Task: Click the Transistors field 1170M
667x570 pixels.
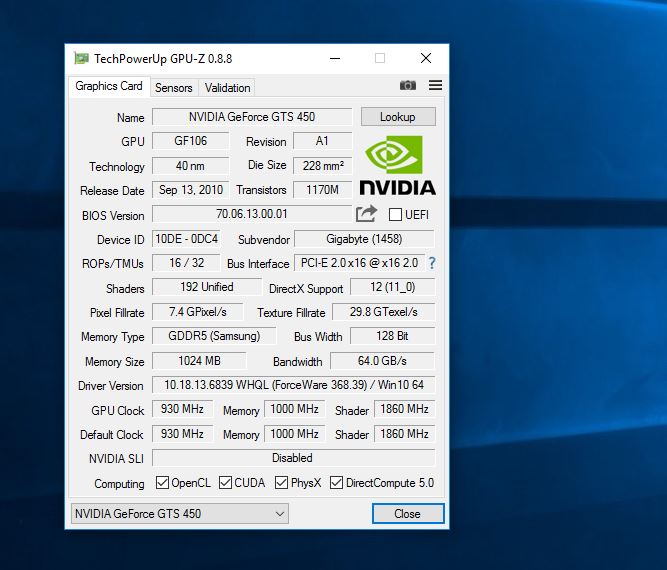Action: click(x=322, y=190)
